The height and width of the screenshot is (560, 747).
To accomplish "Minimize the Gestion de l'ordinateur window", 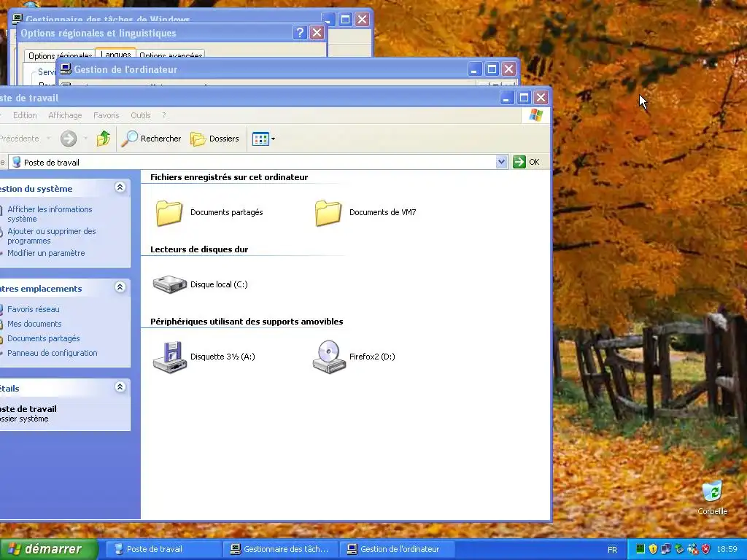I will (x=474, y=69).
